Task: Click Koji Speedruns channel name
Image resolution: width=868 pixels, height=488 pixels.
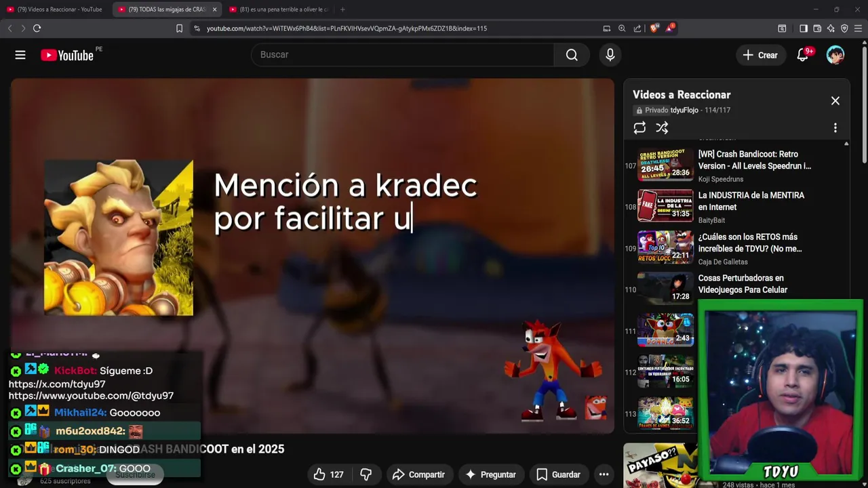Action: coord(721,179)
